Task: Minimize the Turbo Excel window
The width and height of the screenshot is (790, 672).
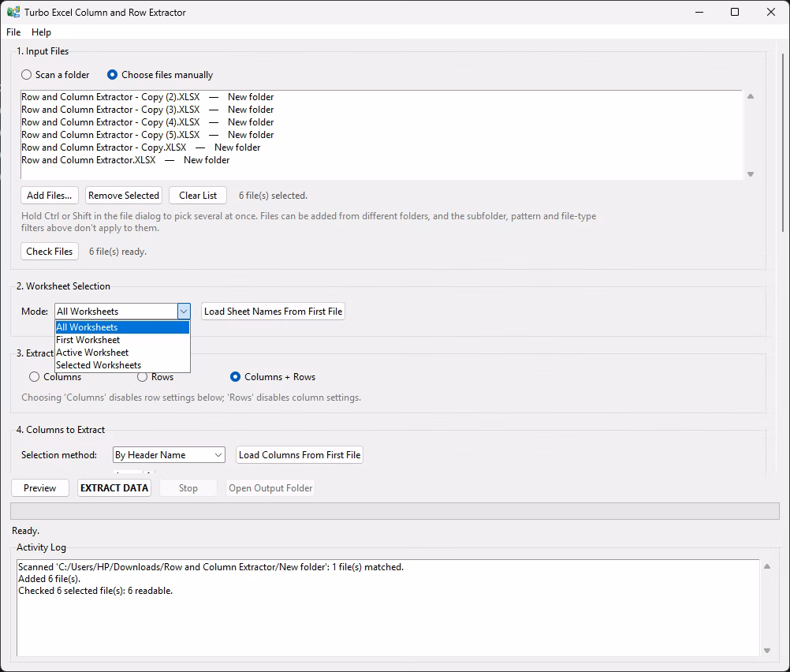Action: point(699,12)
